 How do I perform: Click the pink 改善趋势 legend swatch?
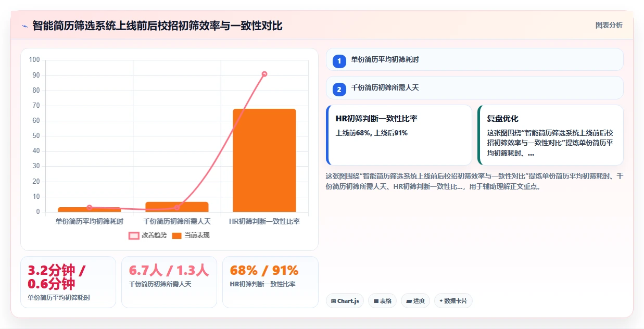pos(134,235)
